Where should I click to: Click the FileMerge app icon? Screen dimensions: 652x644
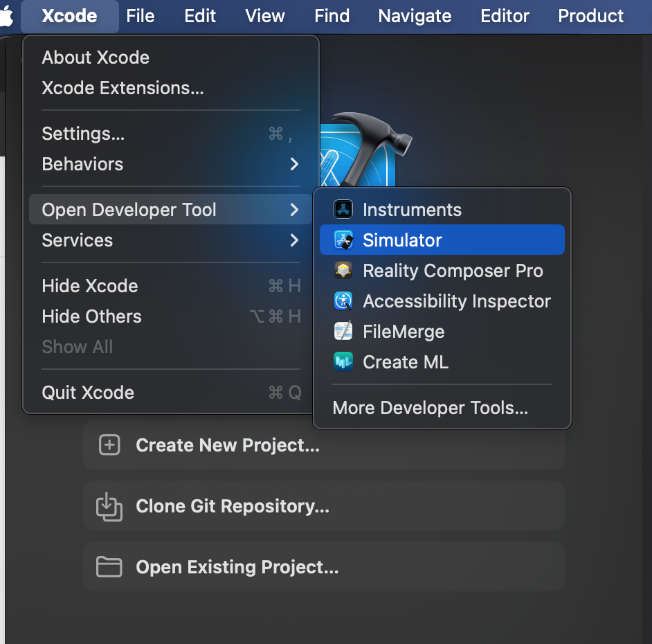pos(343,331)
